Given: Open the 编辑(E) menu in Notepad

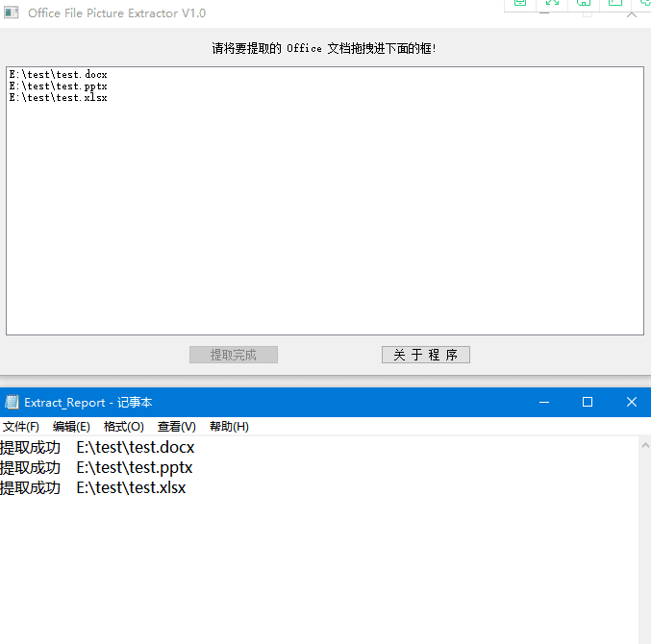Looking at the screenshot, I should (71, 427).
